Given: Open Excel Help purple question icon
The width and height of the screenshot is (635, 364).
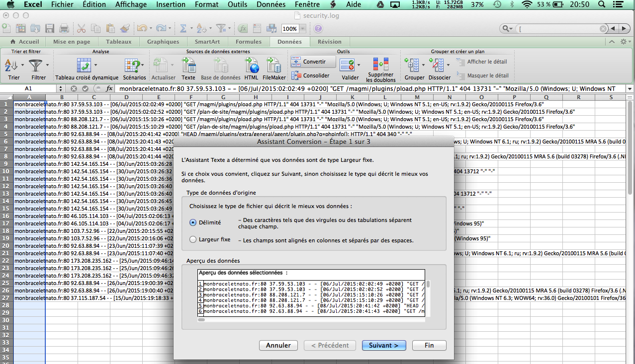Looking at the screenshot, I should click(x=318, y=28).
